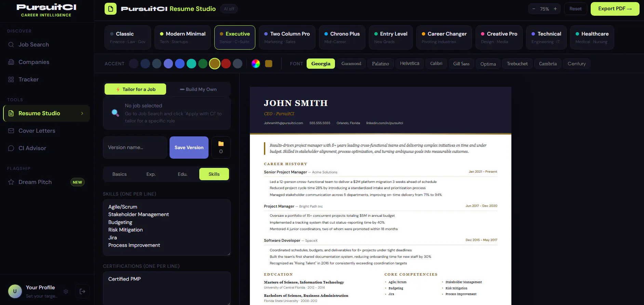Open the Exp. tab
Screen dimensions: 644x305
(151, 174)
